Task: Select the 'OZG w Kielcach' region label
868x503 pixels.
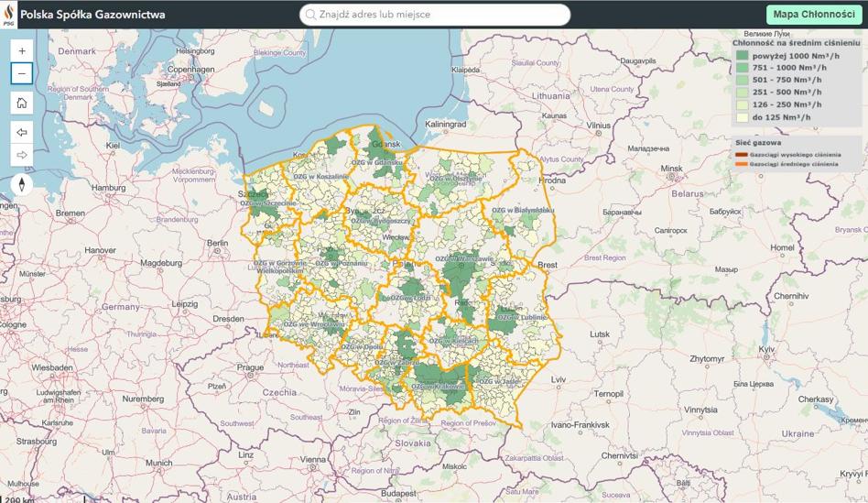Action: coord(453,341)
